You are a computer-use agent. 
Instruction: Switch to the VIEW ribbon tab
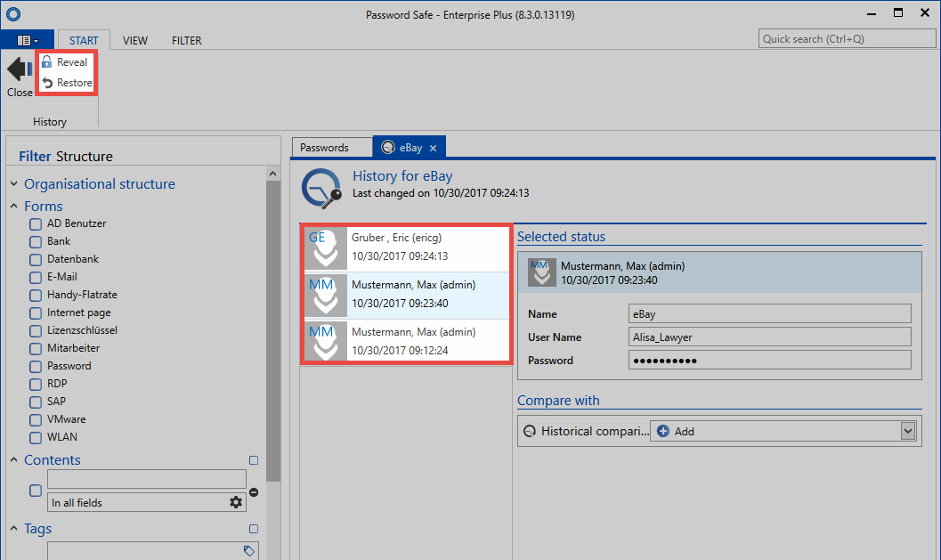click(135, 40)
